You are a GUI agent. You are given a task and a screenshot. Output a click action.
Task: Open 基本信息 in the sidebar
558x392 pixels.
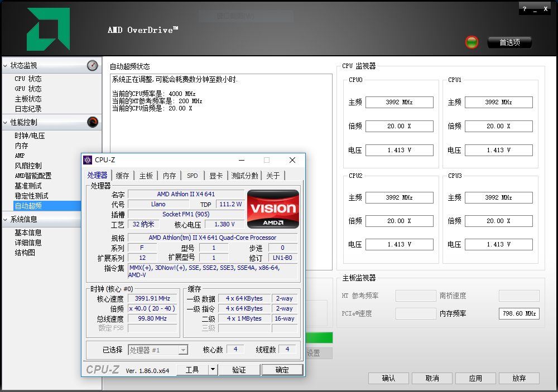click(28, 233)
